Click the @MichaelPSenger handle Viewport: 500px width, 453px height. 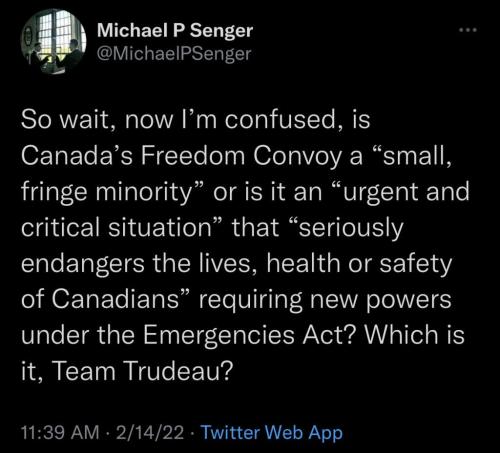[x=174, y=53]
